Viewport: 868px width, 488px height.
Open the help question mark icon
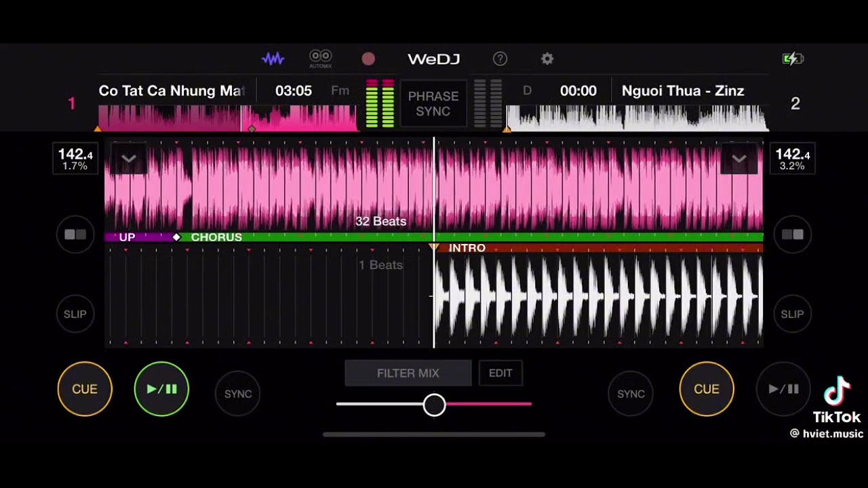tap(500, 59)
